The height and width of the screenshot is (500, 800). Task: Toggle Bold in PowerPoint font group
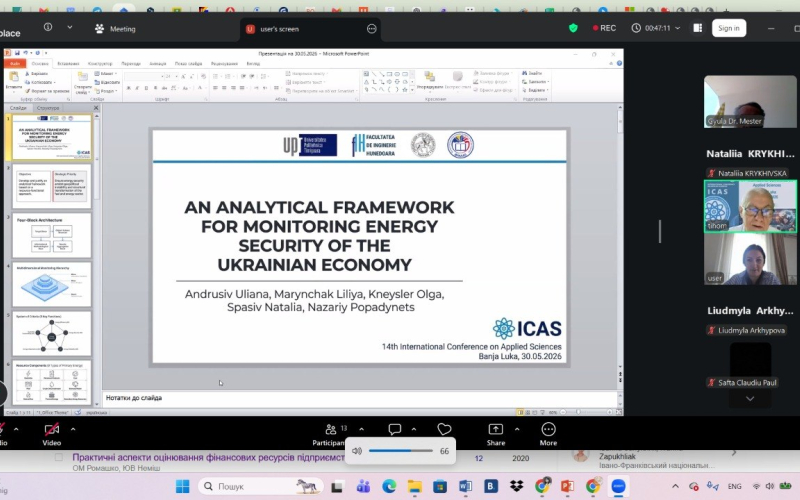click(x=129, y=88)
